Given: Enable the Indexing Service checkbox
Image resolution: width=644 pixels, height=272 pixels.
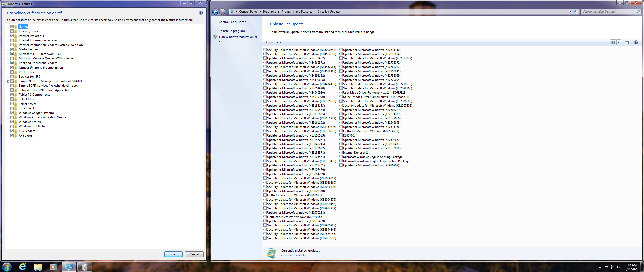Looking at the screenshot, I should click(12, 31).
